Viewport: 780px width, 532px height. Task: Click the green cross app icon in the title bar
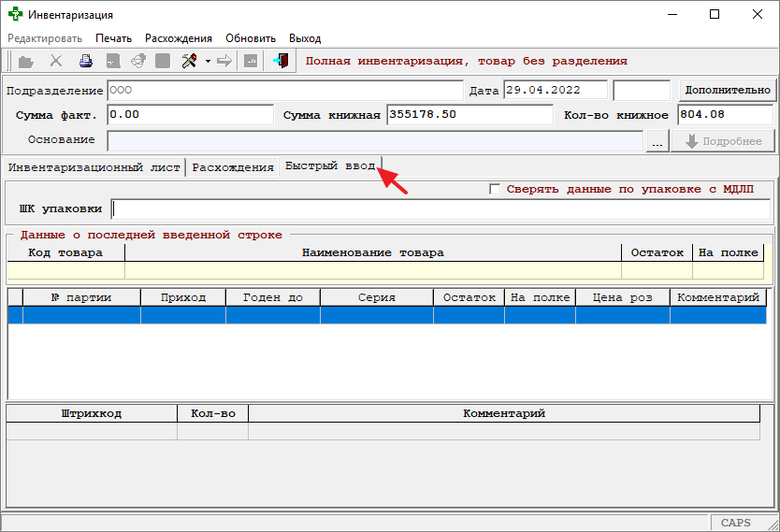(x=14, y=14)
